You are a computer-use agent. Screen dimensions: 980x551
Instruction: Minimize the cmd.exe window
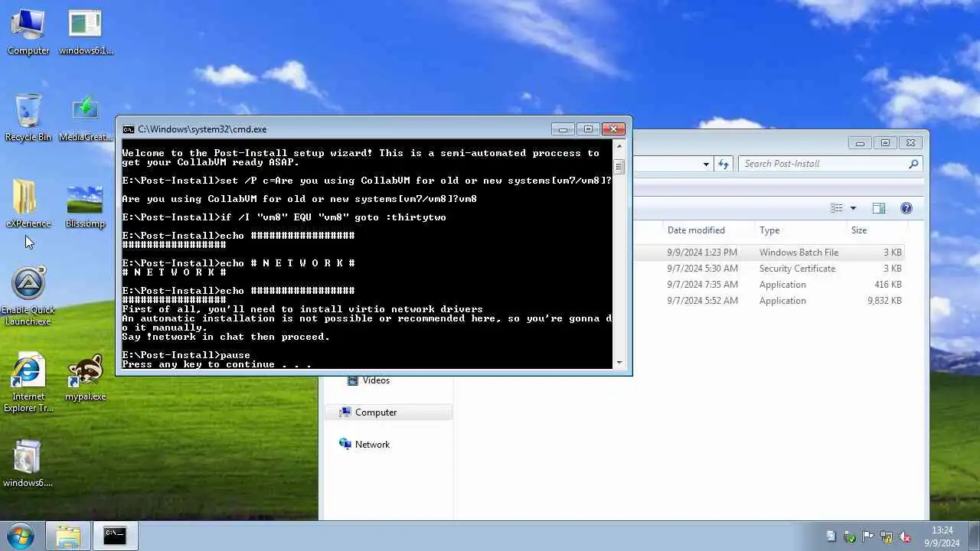click(x=563, y=129)
